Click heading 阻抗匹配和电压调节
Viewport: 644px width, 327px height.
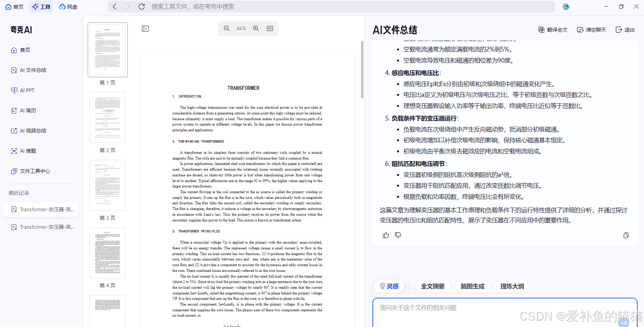(x=418, y=164)
